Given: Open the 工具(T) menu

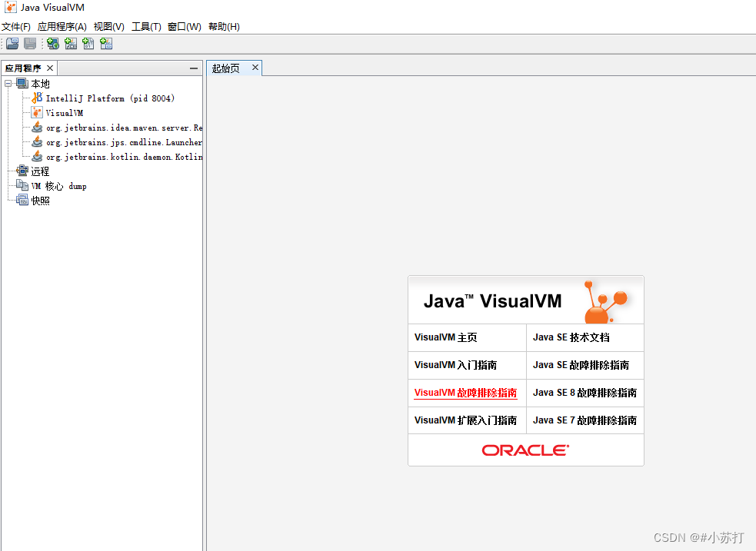Looking at the screenshot, I should [145, 26].
